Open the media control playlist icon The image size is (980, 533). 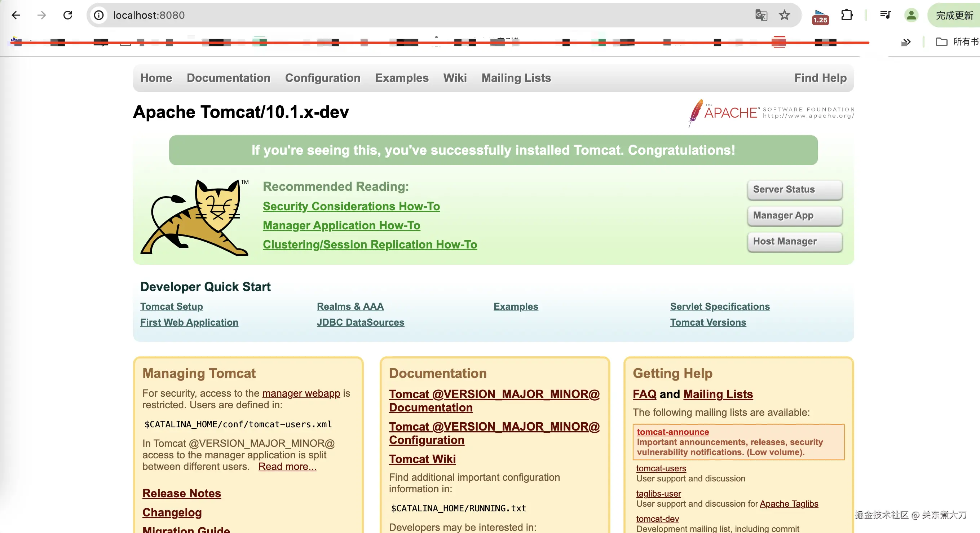coord(886,15)
